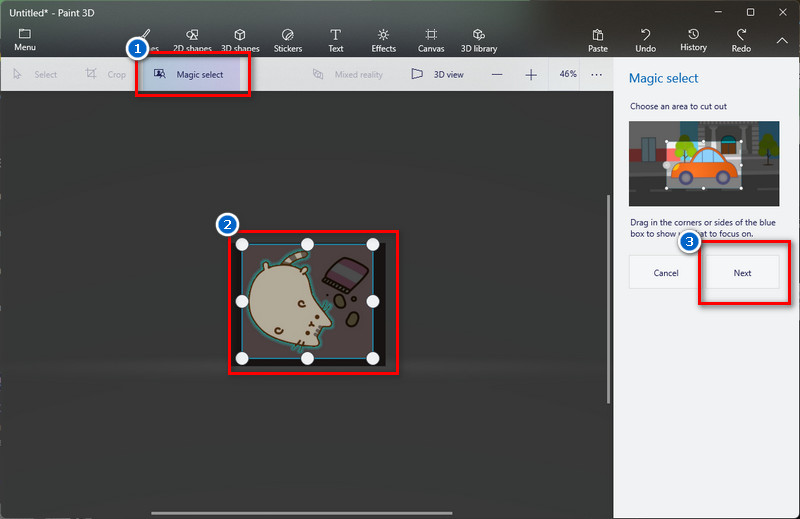This screenshot has height=519, width=800.
Task: Open the 3D library
Action: [x=479, y=41]
